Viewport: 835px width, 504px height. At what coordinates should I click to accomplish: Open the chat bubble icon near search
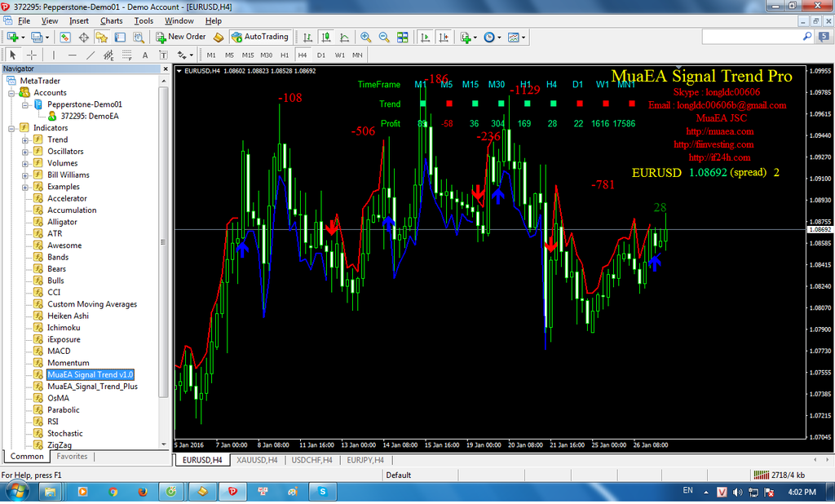click(x=824, y=37)
